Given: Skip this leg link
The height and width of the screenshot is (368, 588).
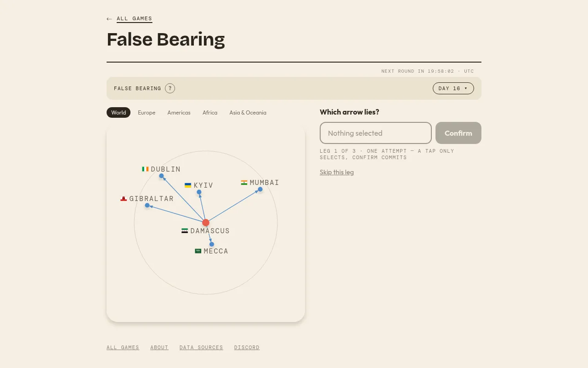Looking at the screenshot, I should pyautogui.click(x=337, y=172).
